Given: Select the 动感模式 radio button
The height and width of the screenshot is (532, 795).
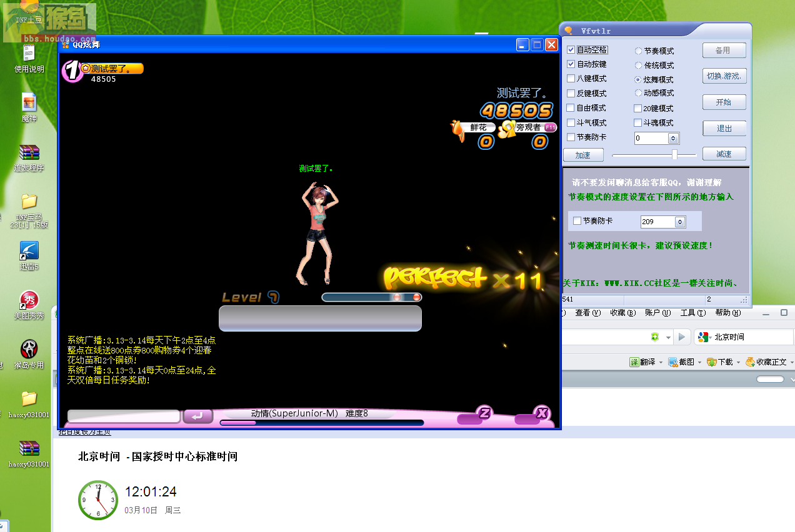Looking at the screenshot, I should click(x=638, y=93).
